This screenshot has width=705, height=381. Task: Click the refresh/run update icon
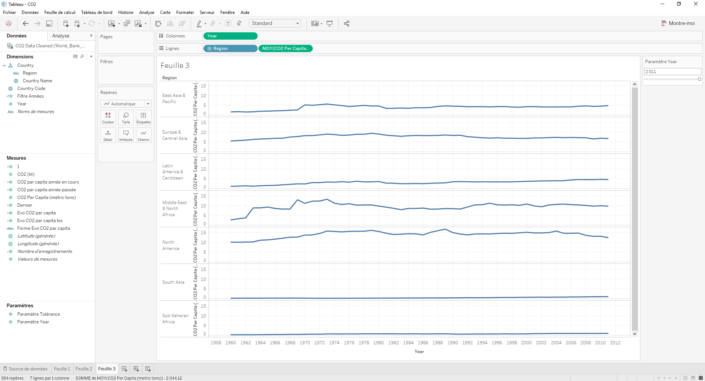click(92, 23)
